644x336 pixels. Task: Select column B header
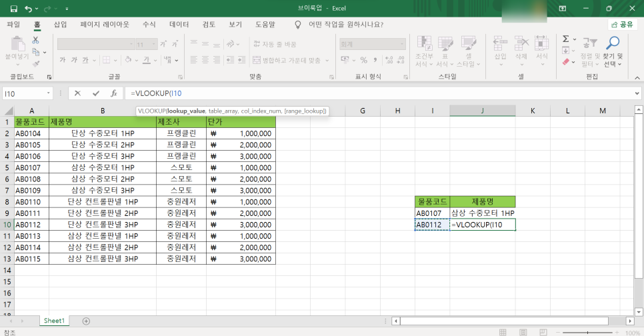click(103, 111)
